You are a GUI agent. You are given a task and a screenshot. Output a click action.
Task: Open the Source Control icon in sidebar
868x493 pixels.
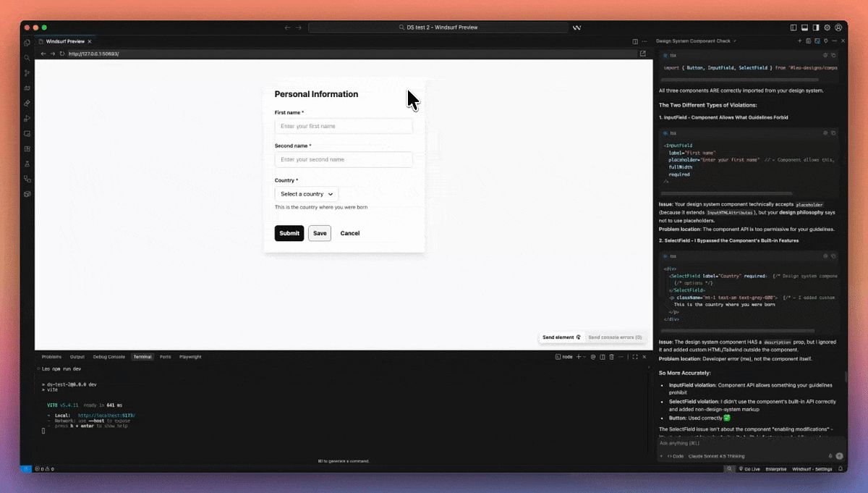(27, 73)
